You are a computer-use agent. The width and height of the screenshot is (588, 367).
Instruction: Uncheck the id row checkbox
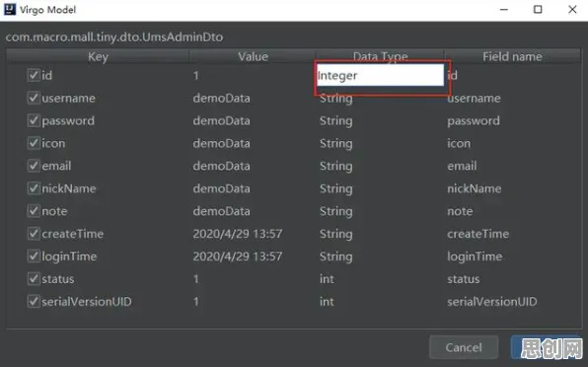[34, 75]
